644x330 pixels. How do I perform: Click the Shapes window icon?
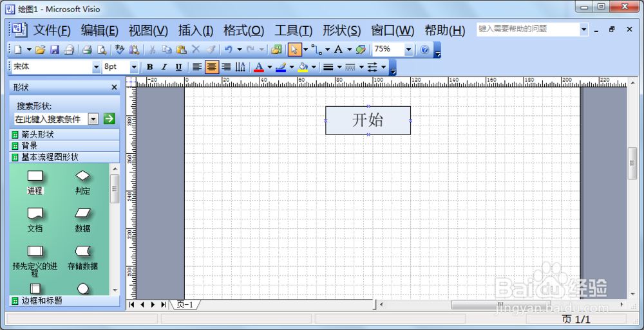(277, 50)
